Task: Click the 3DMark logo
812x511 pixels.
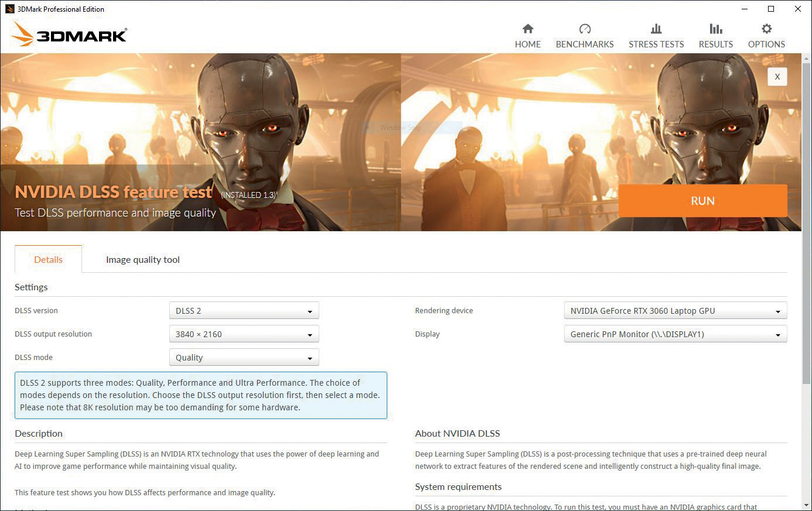Action: coord(69,34)
